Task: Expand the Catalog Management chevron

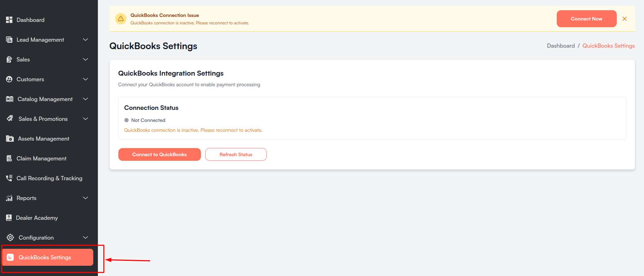Action: point(85,99)
